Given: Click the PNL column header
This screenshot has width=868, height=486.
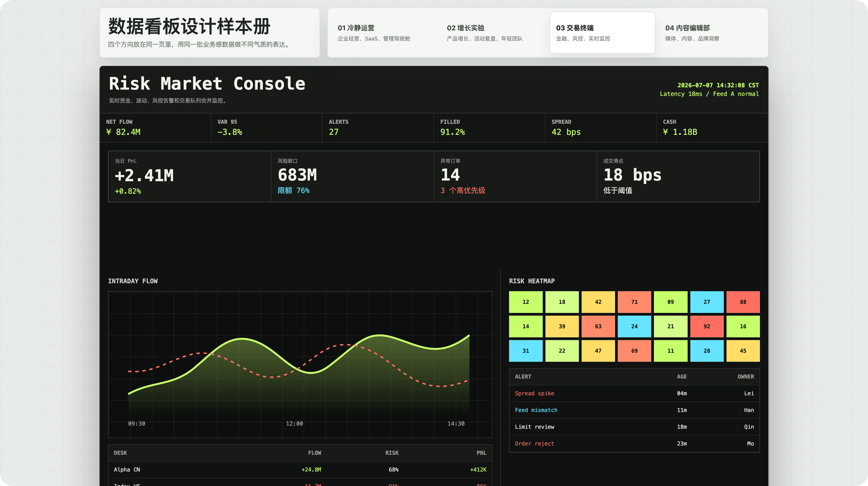Looking at the screenshot, I should click(x=481, y=453).
